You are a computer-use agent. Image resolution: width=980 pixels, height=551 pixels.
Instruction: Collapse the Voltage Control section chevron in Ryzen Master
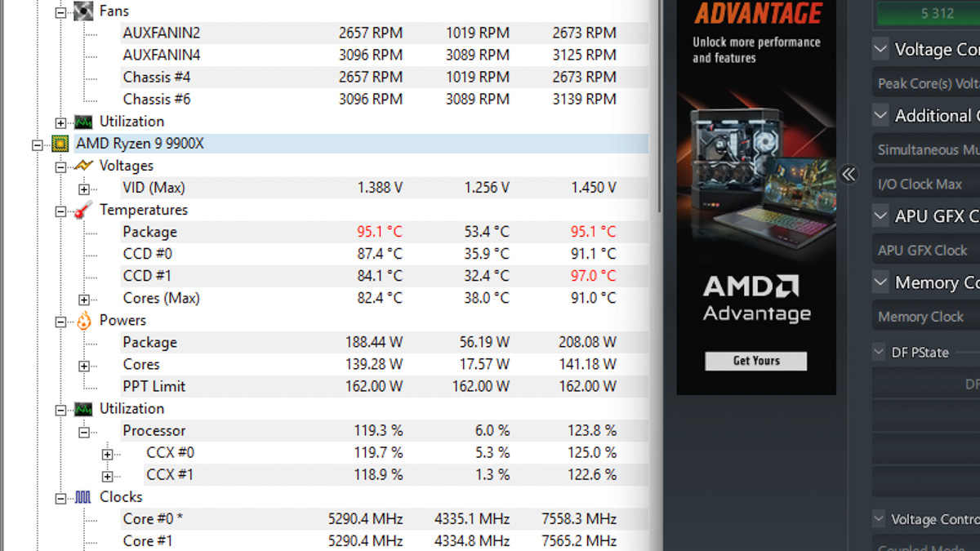(880, 49)
